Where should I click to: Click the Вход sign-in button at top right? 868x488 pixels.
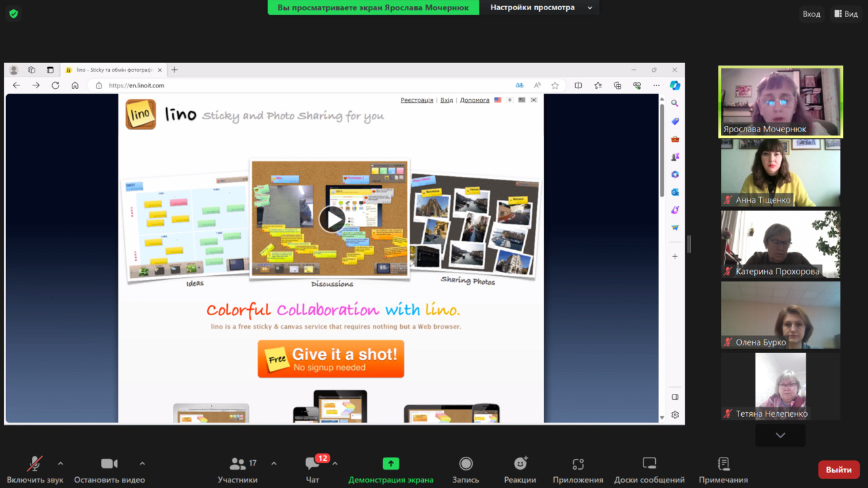(x=811, y=14)
